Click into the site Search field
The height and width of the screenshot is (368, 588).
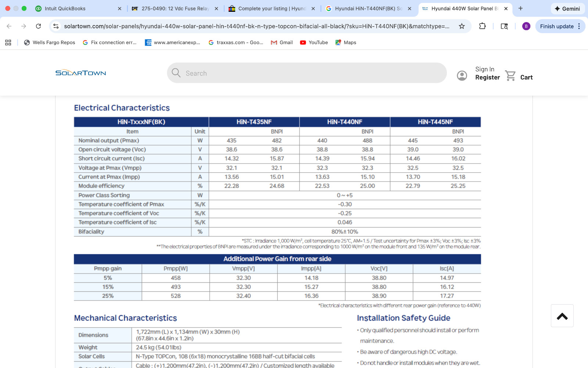pos(307,73)
